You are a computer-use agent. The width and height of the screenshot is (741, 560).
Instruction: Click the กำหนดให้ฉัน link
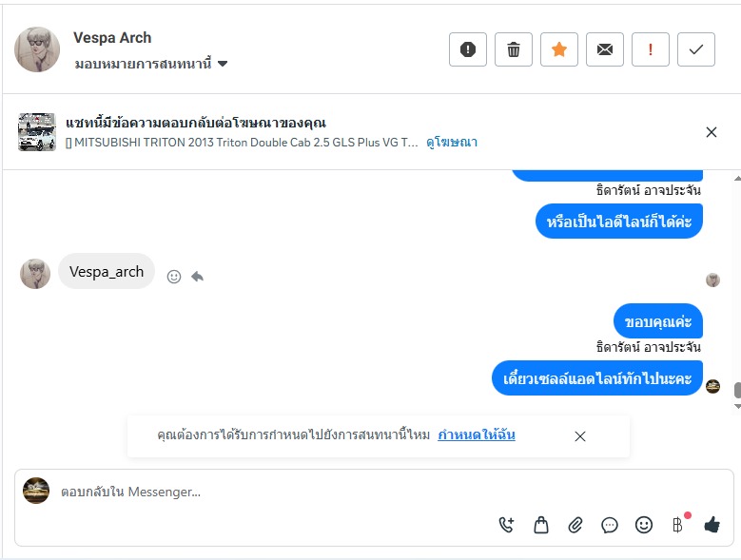pyautogui.click(x=477, y=435)
